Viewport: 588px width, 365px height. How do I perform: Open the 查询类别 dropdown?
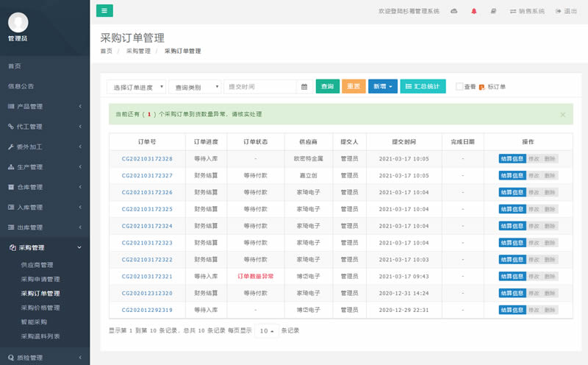tap(195, 87)
